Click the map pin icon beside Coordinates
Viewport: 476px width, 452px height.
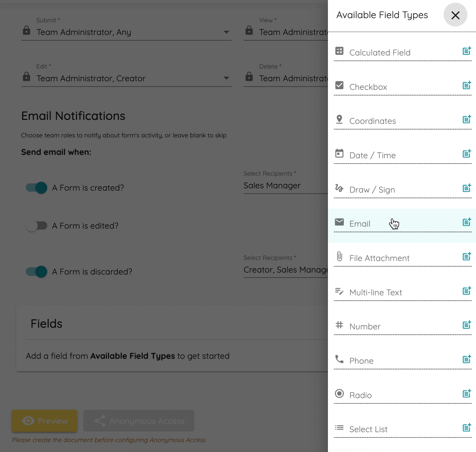click(339, 119)
